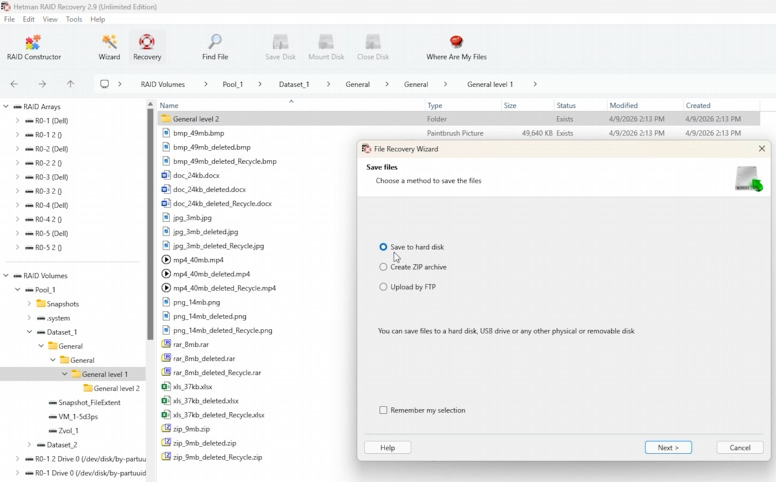This screenshot has height=482, width=776.
Task: Click the Save Disk toolbar icon
Action: coord(280,48)
